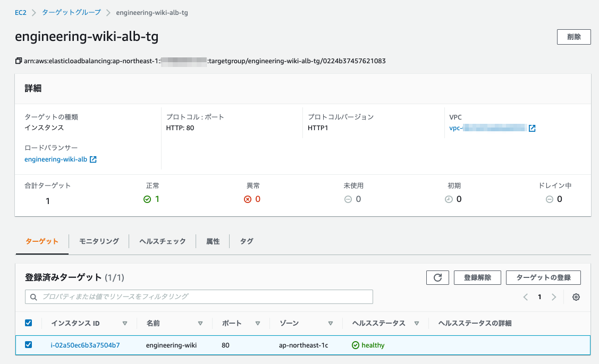
Task: Open external link icon beside engineering-wiki-alb
Action: [x=93, y=159]
